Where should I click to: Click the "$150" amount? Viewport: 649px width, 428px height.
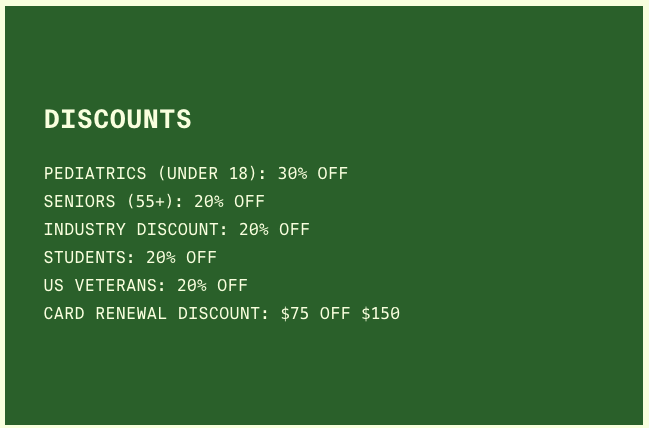(380, 313)
